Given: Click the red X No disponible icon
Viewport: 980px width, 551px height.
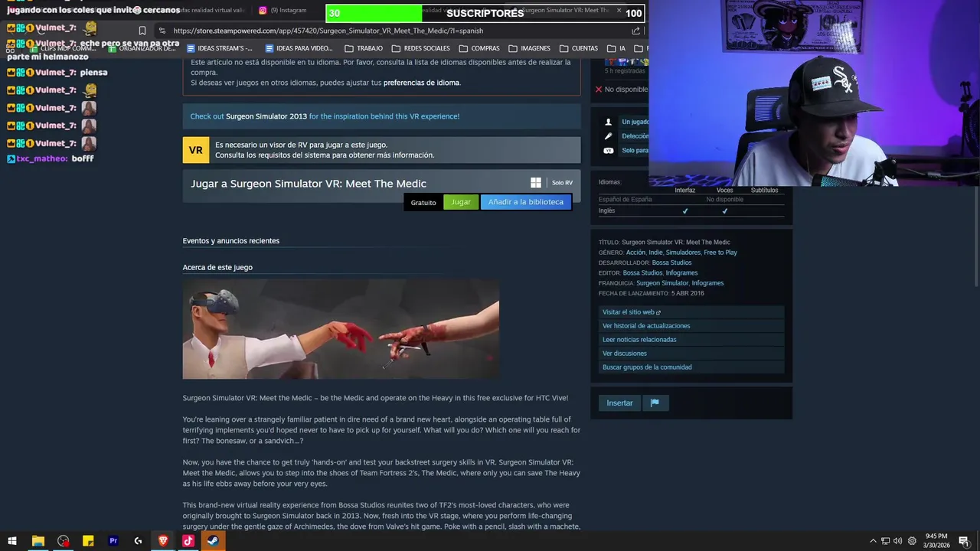Looking at the screenshot, I should click(x=599, y=90).
